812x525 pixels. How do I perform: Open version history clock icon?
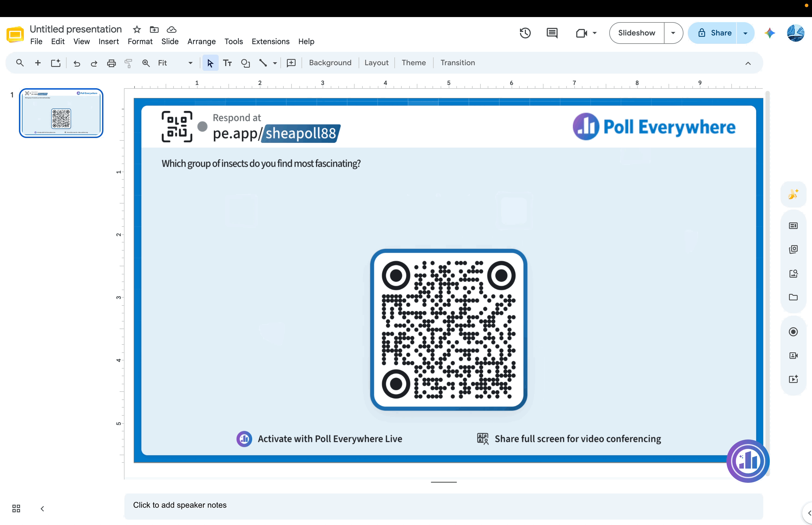click(525, 33)
